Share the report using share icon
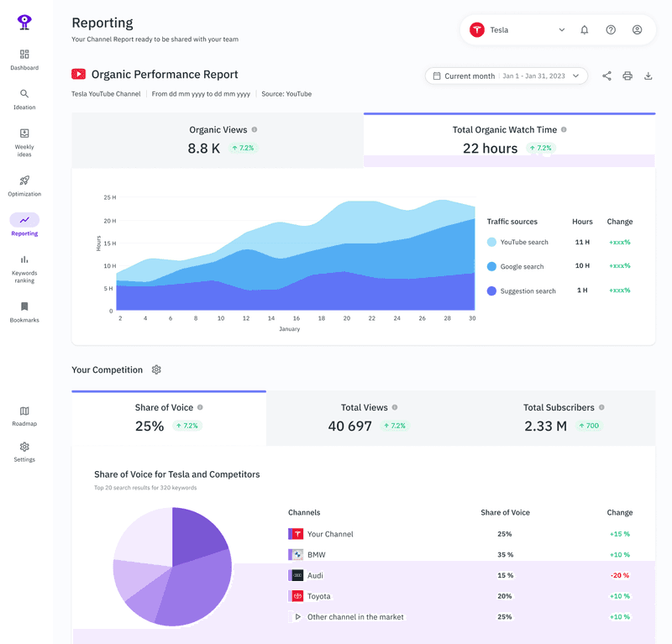Image resolution: width=672 pixels, height=644 pixels. (606, 76)
